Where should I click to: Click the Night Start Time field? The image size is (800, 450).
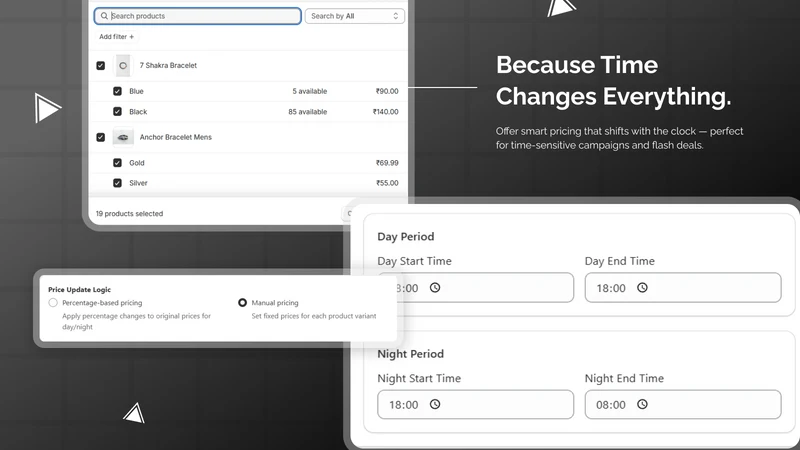476,404
